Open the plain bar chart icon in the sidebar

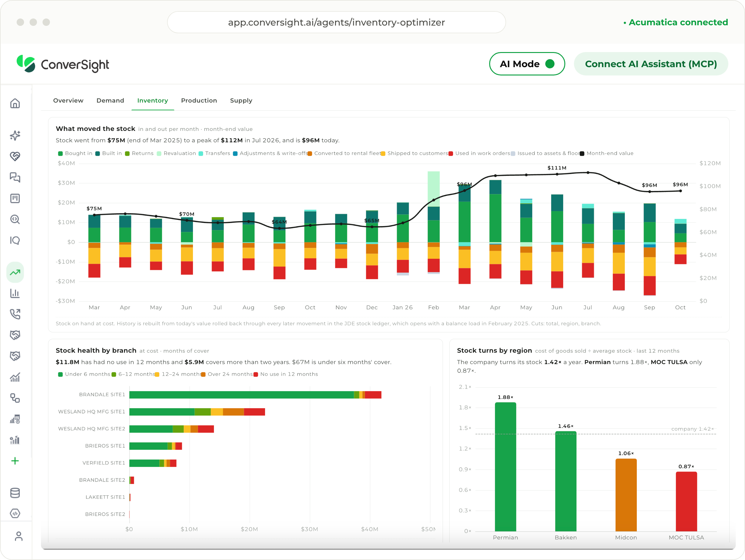(x=15, y=294)
